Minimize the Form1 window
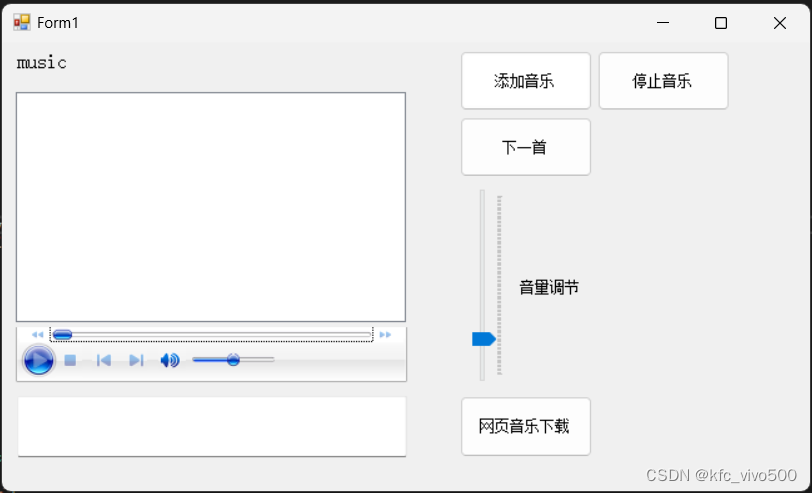The width and height of the screenshot is (812, 493). coord(663,23)
